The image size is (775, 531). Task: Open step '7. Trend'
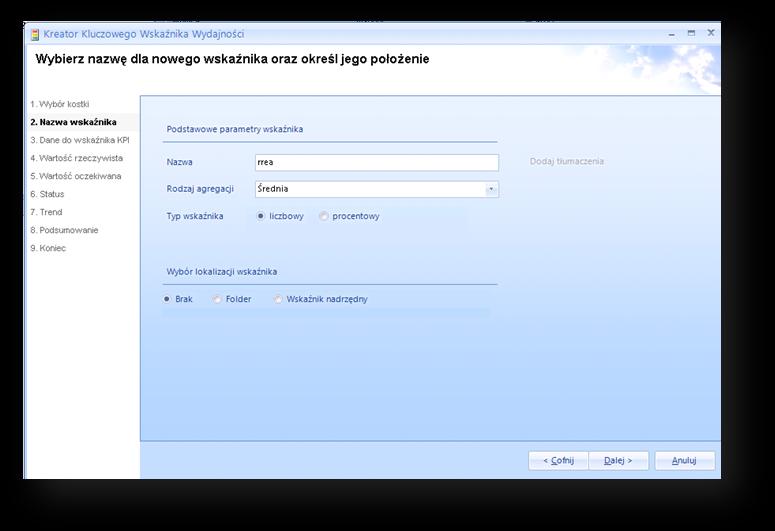click(x=46, y=212)
